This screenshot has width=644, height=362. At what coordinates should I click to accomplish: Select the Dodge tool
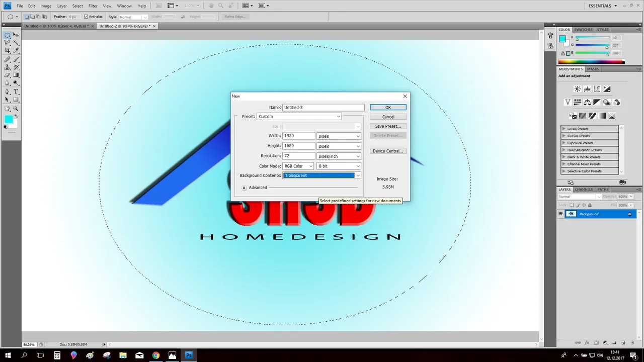(x=16, y=83)
